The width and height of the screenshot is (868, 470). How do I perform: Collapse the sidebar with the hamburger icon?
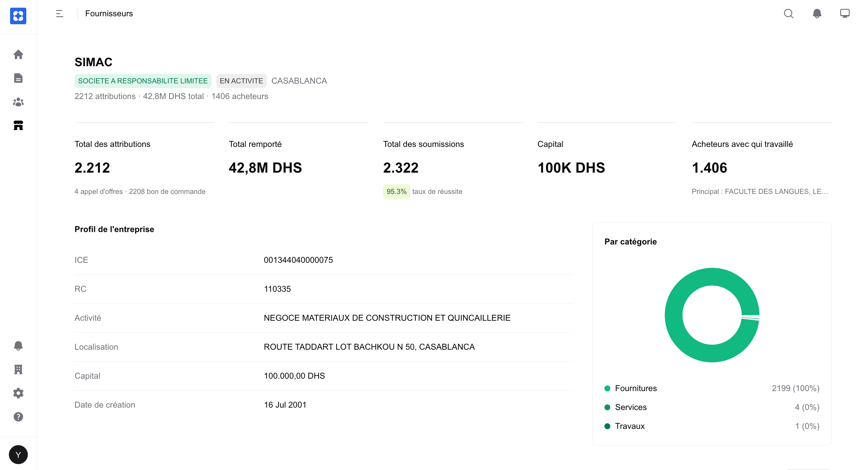(x=59, y=14)
